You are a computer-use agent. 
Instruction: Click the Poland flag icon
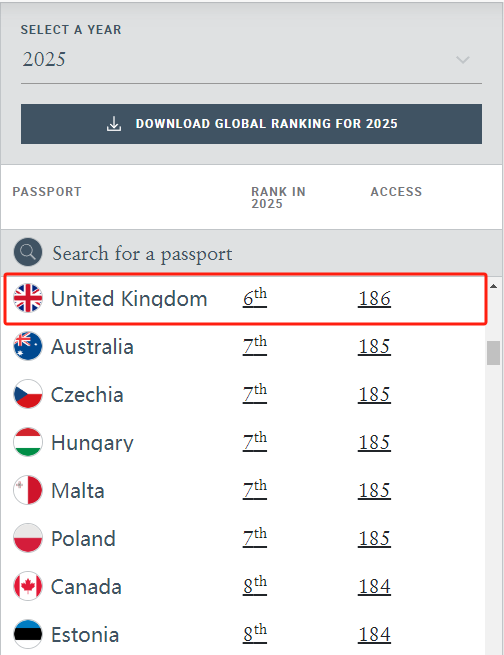(x=28, y=538)
